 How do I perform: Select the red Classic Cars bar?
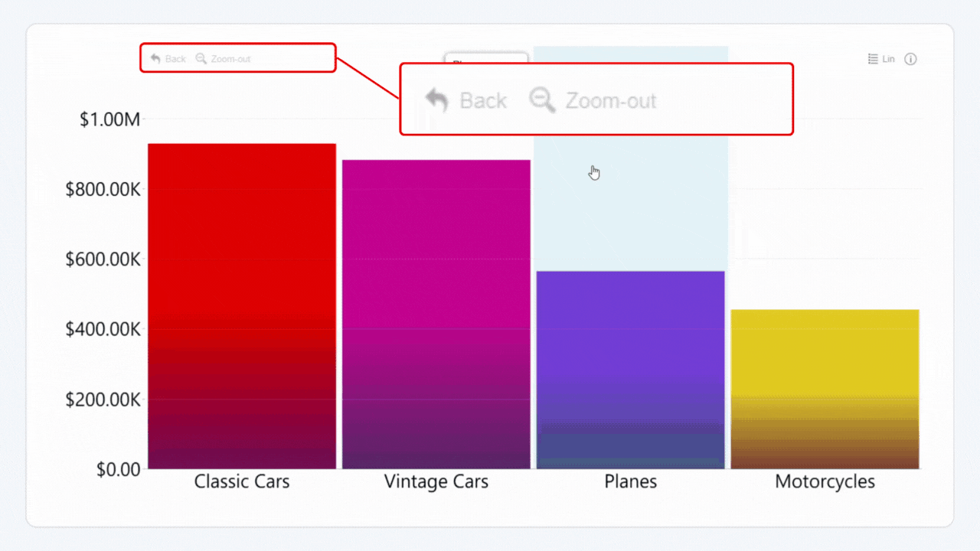click(x=242, y=306)
